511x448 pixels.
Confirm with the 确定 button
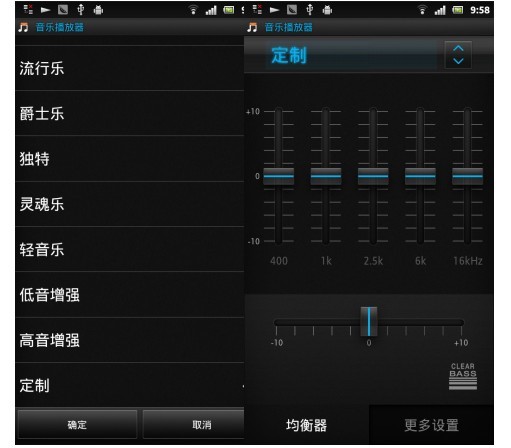click(x=77, y=425)
